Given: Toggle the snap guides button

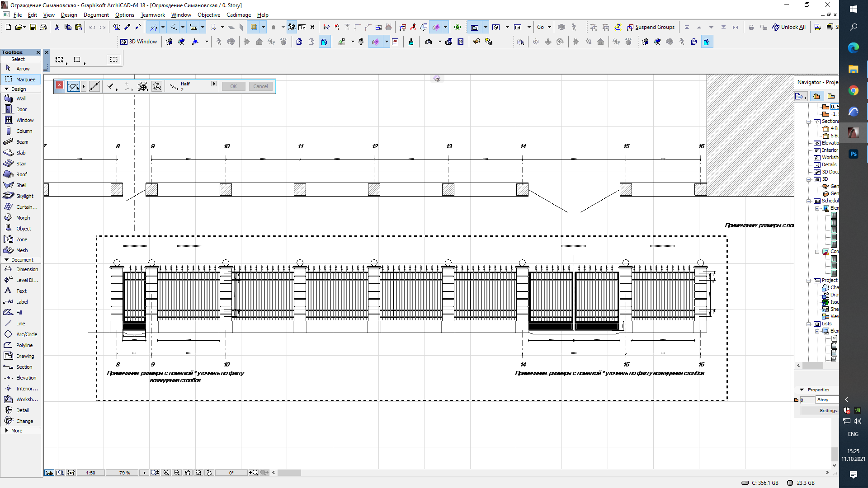Looking at the screenshot, I should coord(174,27).
